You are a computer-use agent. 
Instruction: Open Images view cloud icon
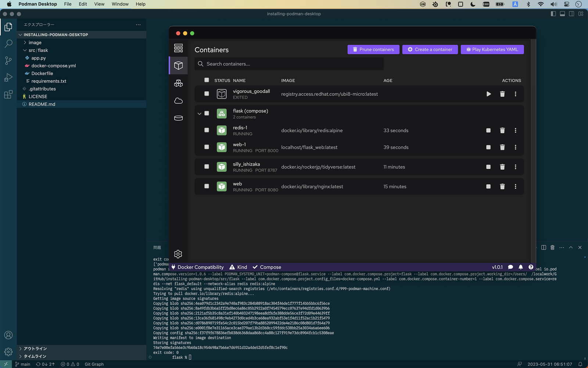coord(178,101)
